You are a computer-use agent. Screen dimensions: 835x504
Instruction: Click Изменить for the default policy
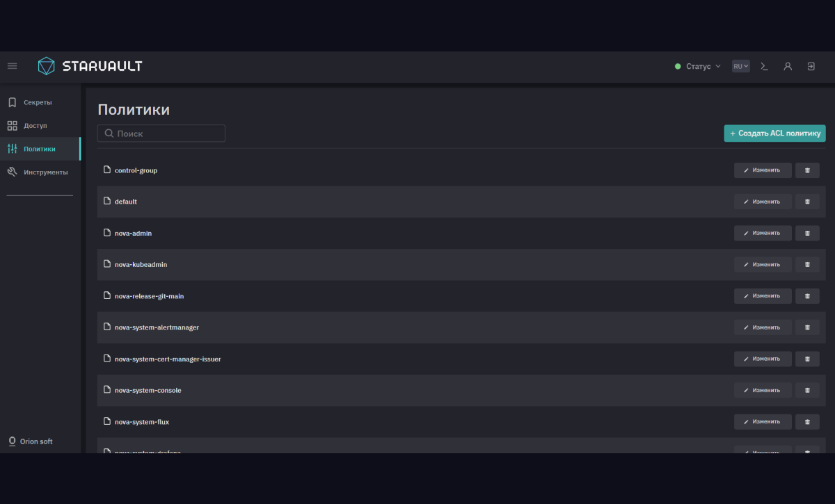pos(763,202)
